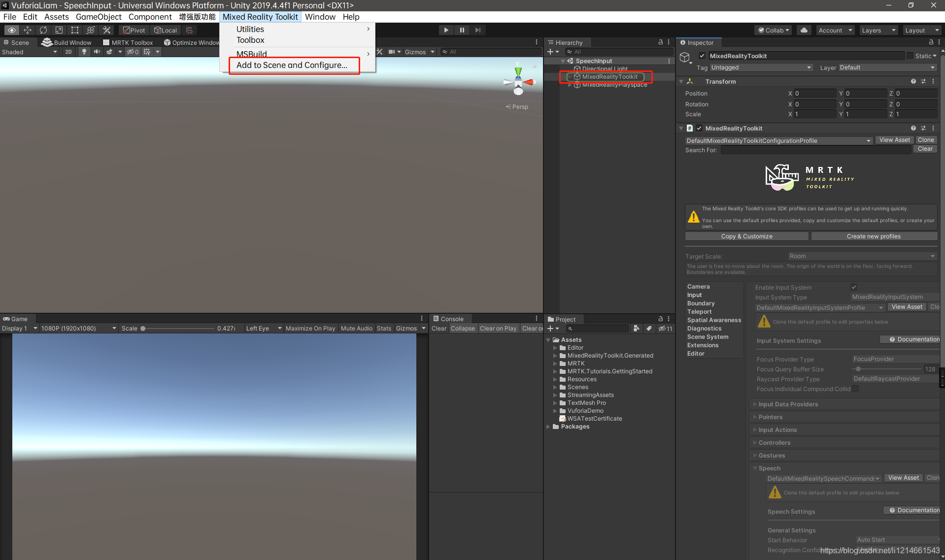
Task: Click the scene orientation gizmo
Action: 518,82
